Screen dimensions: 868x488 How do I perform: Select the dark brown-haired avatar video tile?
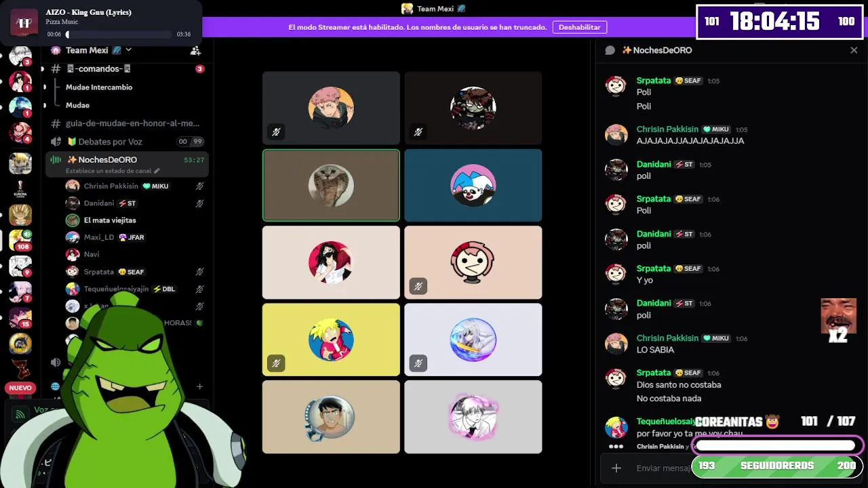[473, 108]
